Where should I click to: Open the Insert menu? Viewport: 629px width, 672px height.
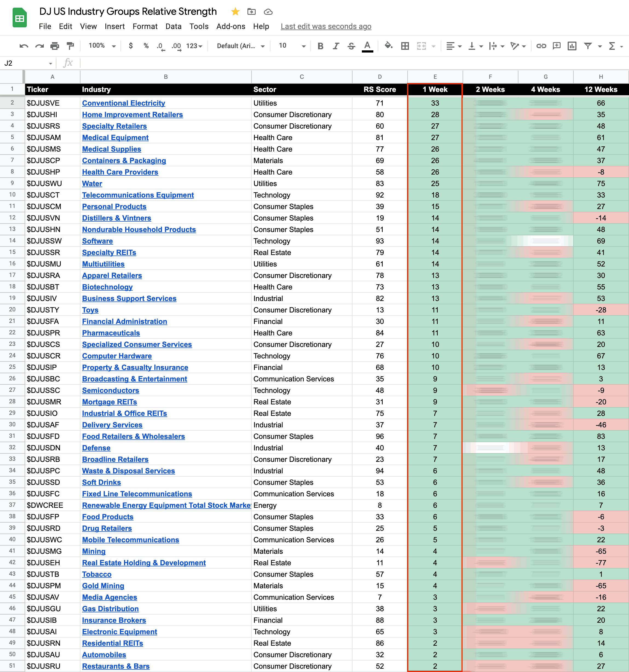[115, 26]
